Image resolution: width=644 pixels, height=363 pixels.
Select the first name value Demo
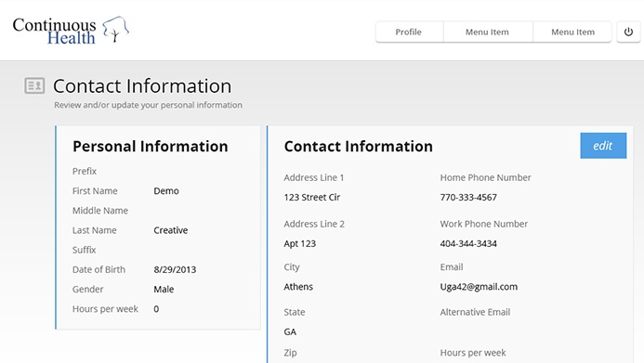click(166, 190)
